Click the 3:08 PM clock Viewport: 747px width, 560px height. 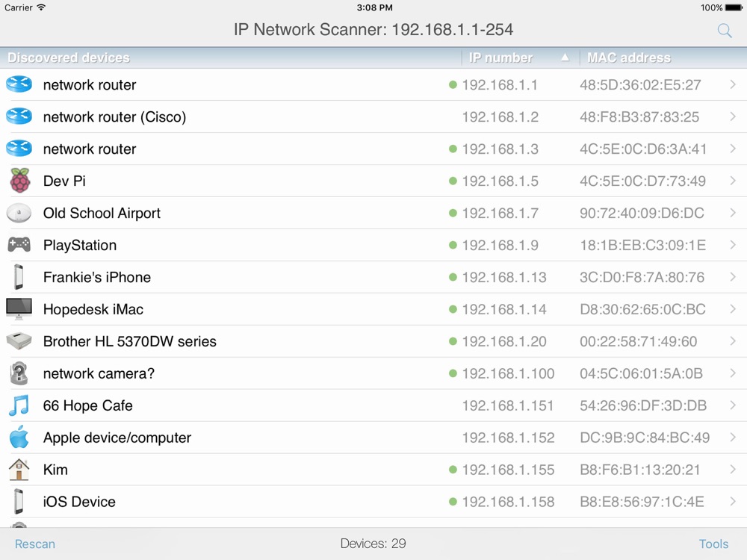pyautogui.click(x=374, y=7)
